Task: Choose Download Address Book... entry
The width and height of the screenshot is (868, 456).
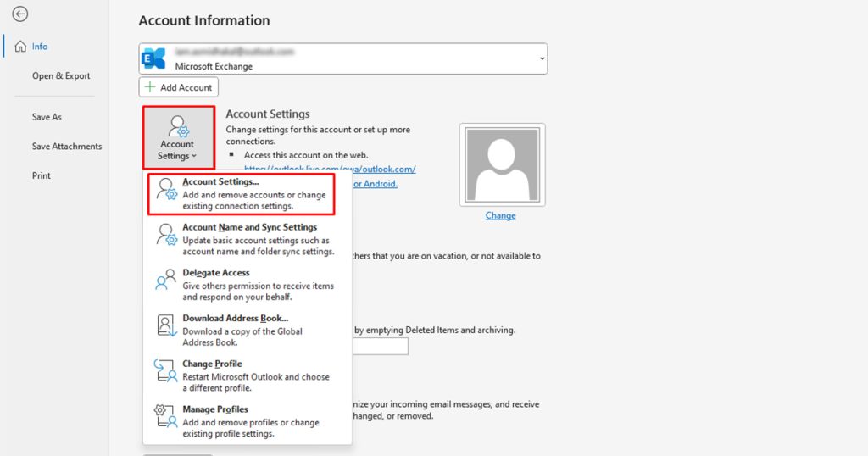Action: (x=247, y=330)
